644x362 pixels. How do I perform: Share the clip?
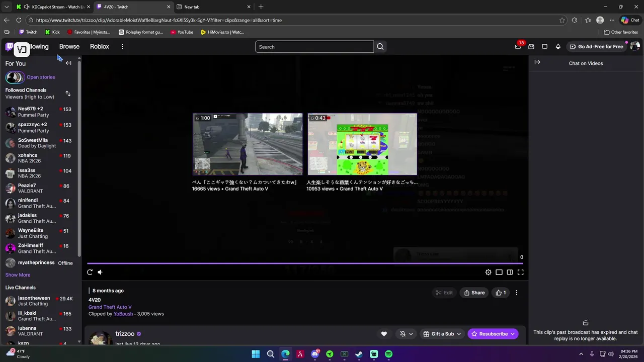pyautogui.click(x=474, y=293)
